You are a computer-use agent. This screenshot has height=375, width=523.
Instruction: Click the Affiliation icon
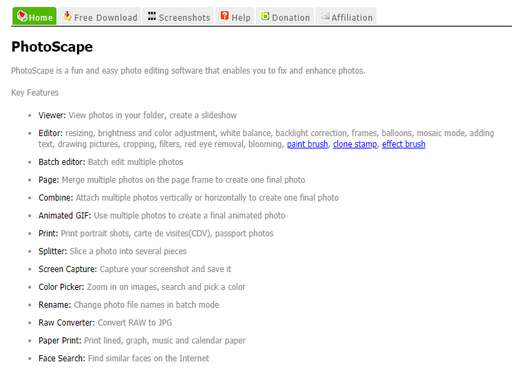(x=325, y=16)
